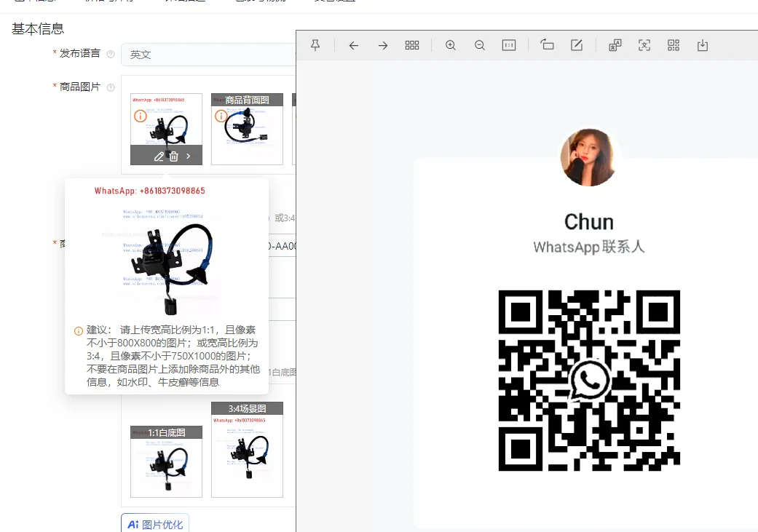Go to previous image in viewer
The width and height of the screenshot is (758, 532).
pos(354,45)
